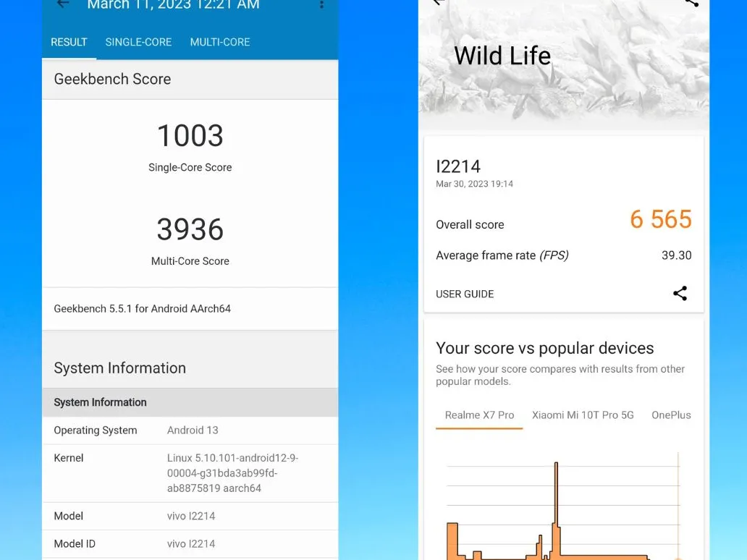The height and width of the screenshot is (560, 747).
Task: Tap the back arrow in Geekbench header
Action: [63, 4]
